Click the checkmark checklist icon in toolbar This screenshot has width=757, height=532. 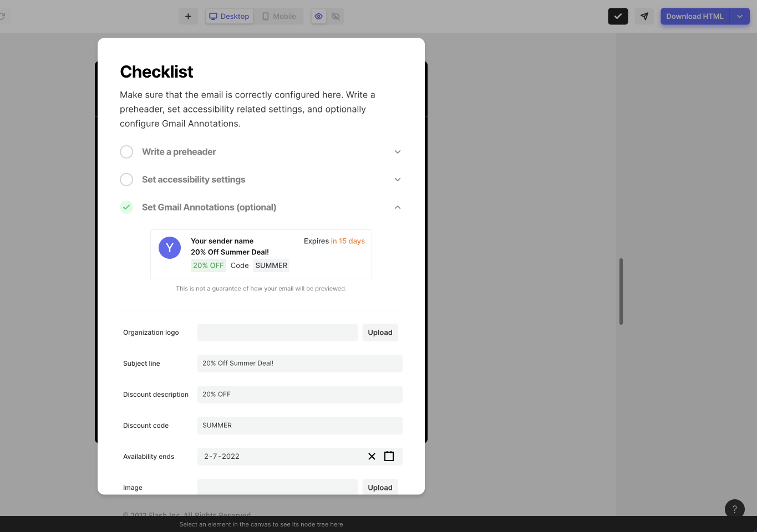tap(618, 16)
